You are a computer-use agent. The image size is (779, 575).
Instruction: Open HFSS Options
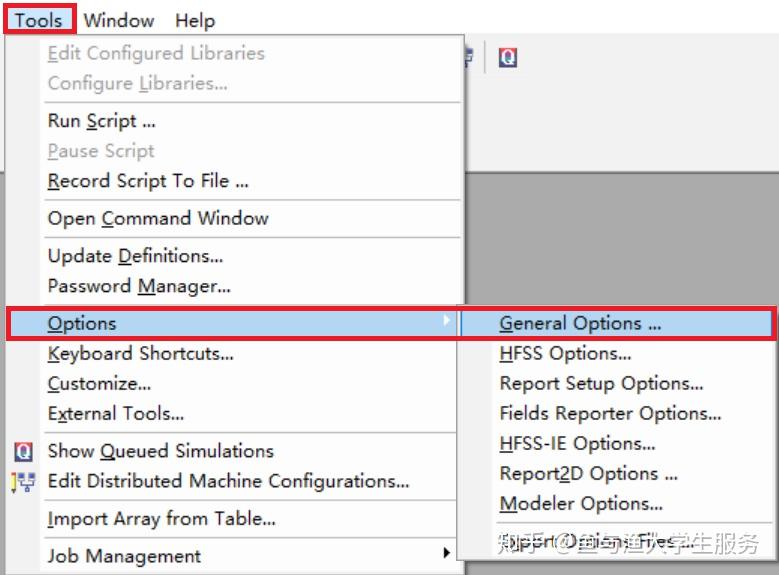(x=565, y=353)
